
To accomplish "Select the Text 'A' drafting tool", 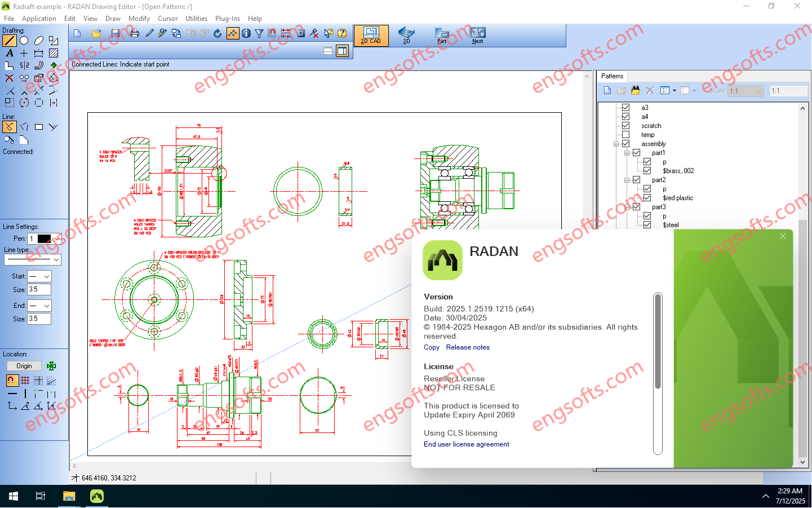I will coord(10,53).
